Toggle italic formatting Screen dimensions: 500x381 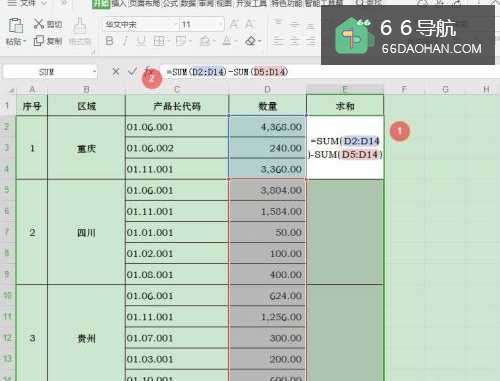125,41
